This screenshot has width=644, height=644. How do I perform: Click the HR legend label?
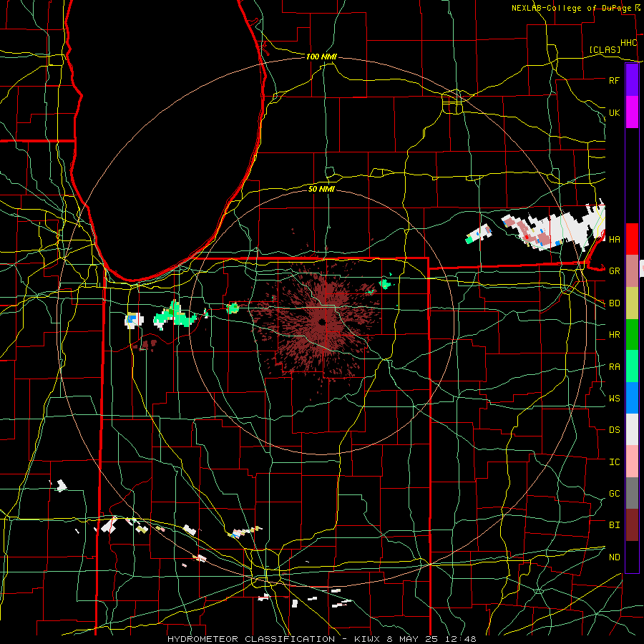(614, 335)
